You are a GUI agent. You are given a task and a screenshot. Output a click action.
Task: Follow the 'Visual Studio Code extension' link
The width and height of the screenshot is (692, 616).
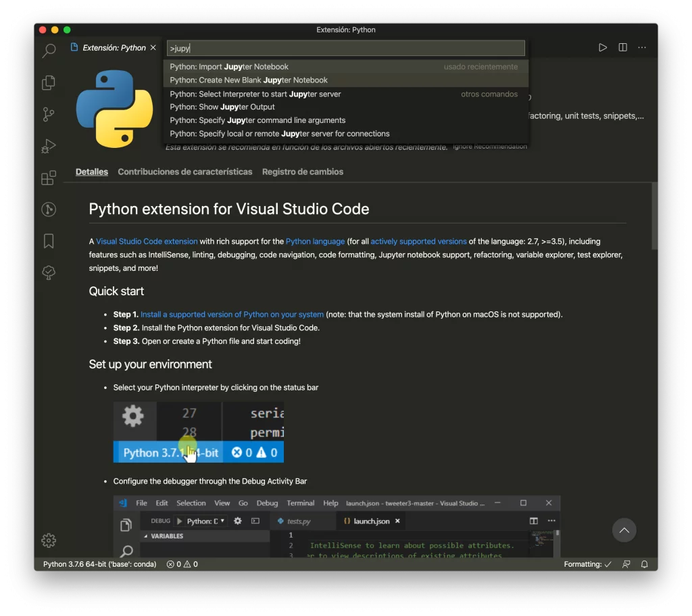147,241
